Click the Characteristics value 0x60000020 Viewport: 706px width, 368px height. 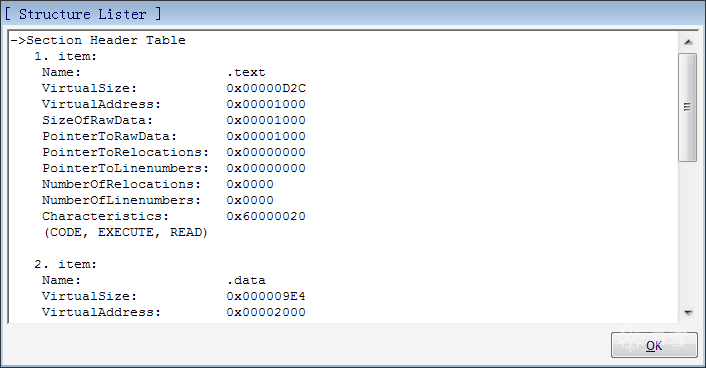(266, 216)
